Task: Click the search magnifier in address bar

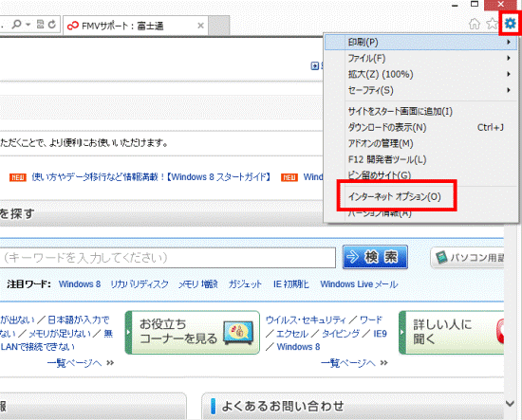Action: [16, 25]
